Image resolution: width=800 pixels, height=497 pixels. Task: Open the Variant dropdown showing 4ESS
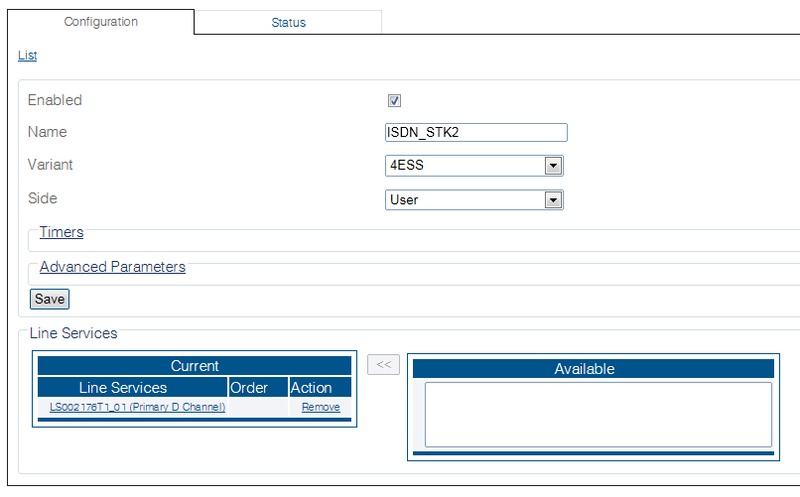[474, 166]
